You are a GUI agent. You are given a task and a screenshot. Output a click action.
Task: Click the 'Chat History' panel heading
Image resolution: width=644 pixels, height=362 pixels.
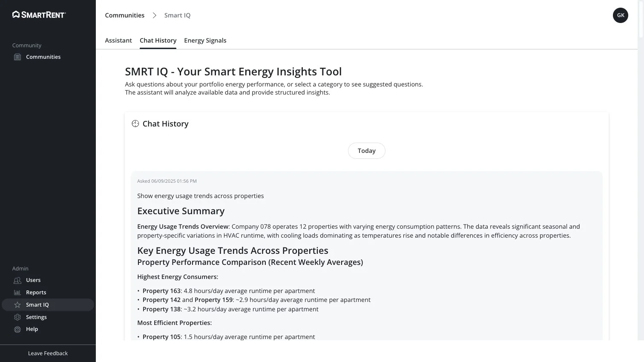tap(166, 124)
